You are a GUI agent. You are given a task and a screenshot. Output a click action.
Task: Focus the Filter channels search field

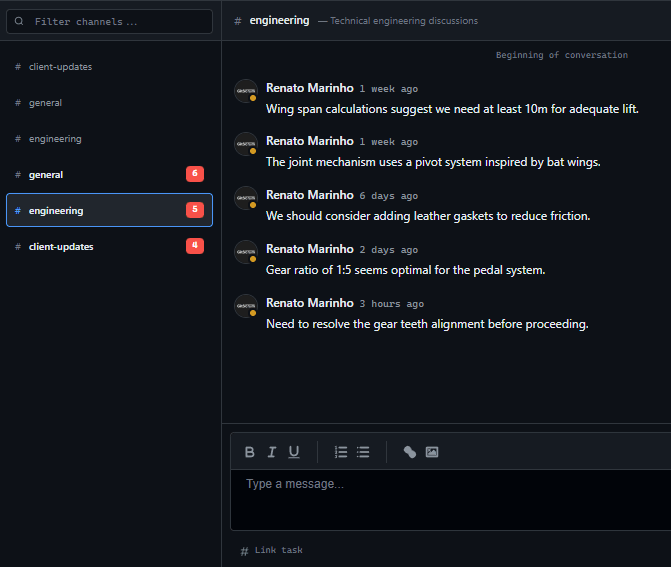tap(110, 21)
